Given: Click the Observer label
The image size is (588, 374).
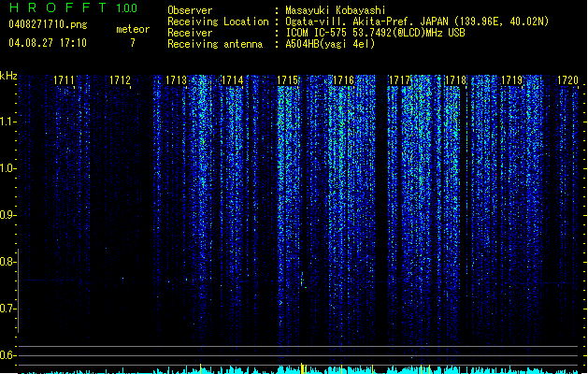Looking at the screenshot, I should coord(190,10).
